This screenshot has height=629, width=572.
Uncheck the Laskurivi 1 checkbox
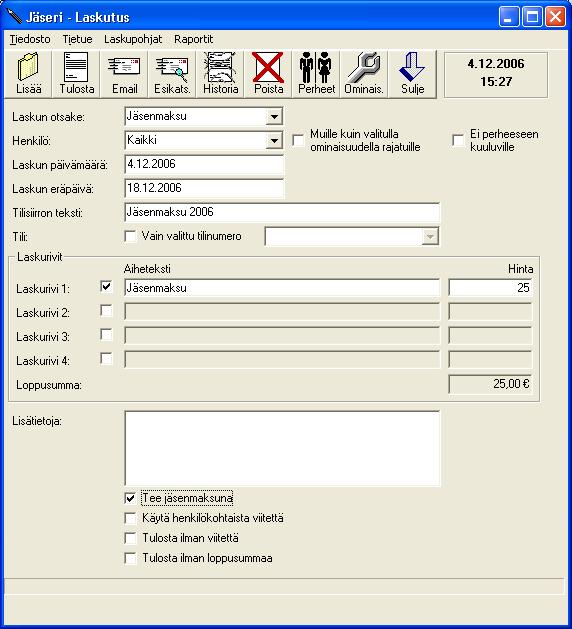106,287
